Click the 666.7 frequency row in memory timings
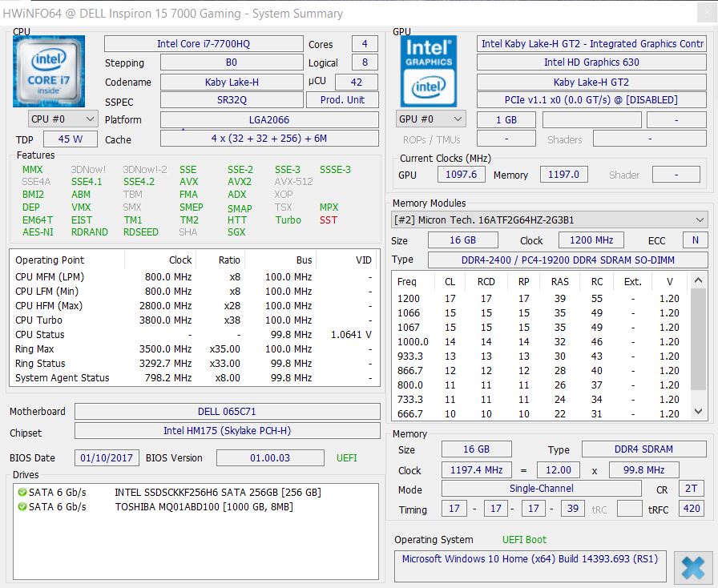The width and height of the screenshot is (718, 588). click(x=540, y=414)
